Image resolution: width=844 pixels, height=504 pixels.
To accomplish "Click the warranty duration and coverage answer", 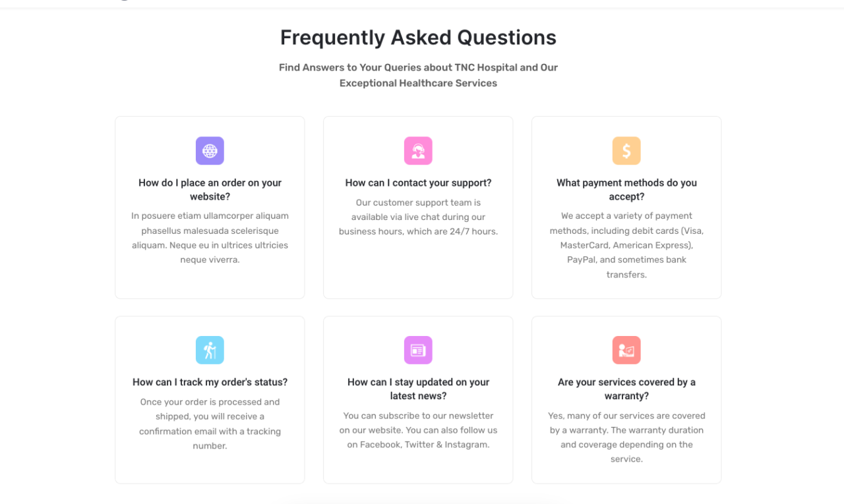I will 626,437.
